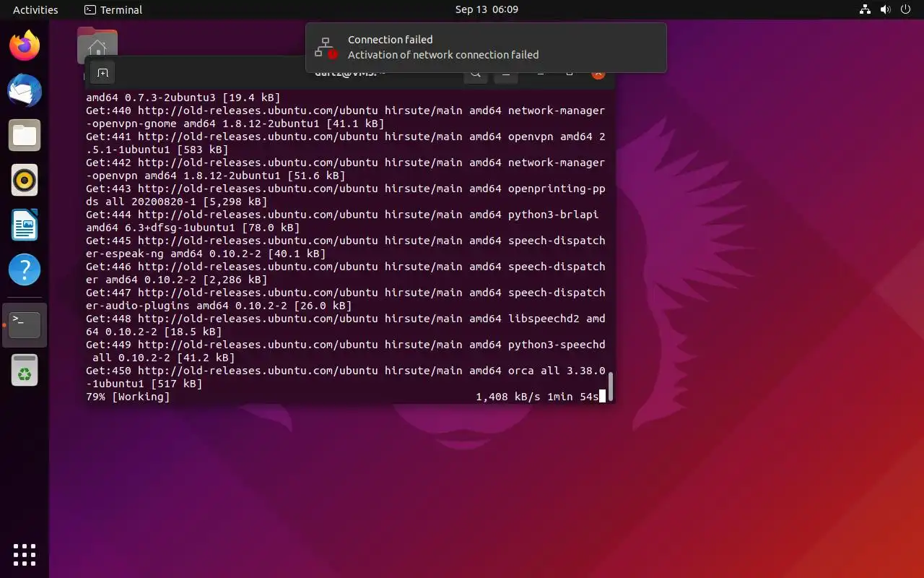
Task: Click the wired network status icon
Action: click(865, 10)
